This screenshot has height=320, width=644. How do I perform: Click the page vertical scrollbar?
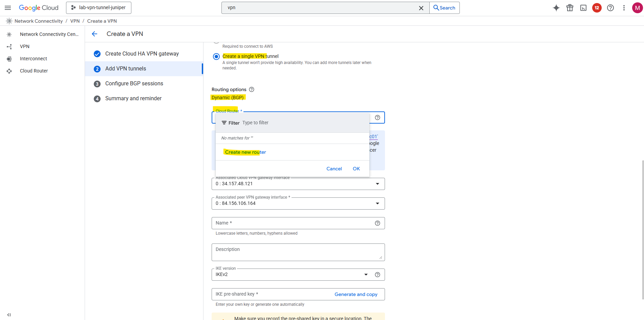643,230
